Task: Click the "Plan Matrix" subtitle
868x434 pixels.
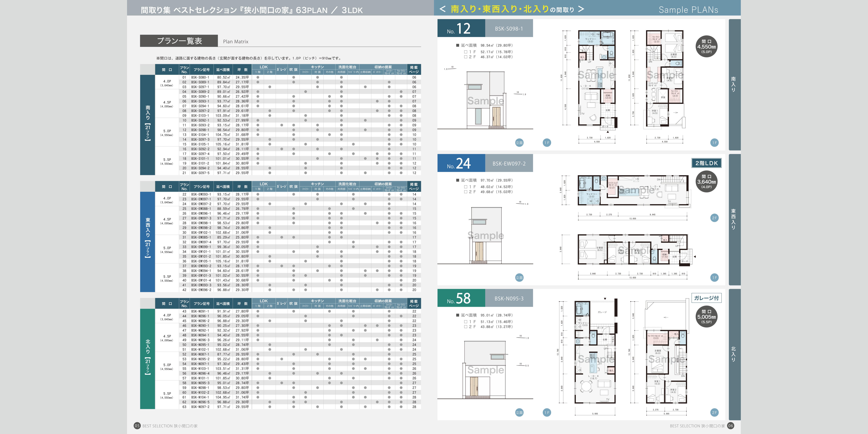Action: (x=236, y=42)
